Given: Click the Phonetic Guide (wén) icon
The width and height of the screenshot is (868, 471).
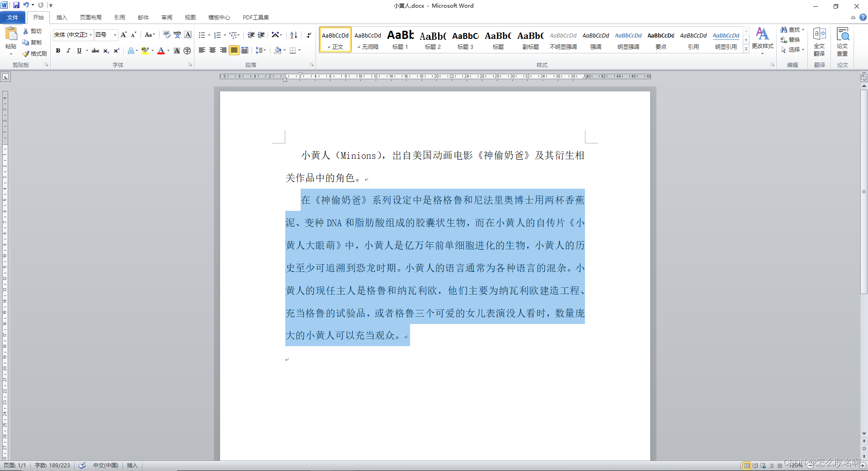Looking at the screenshot, I should point(177,35).
